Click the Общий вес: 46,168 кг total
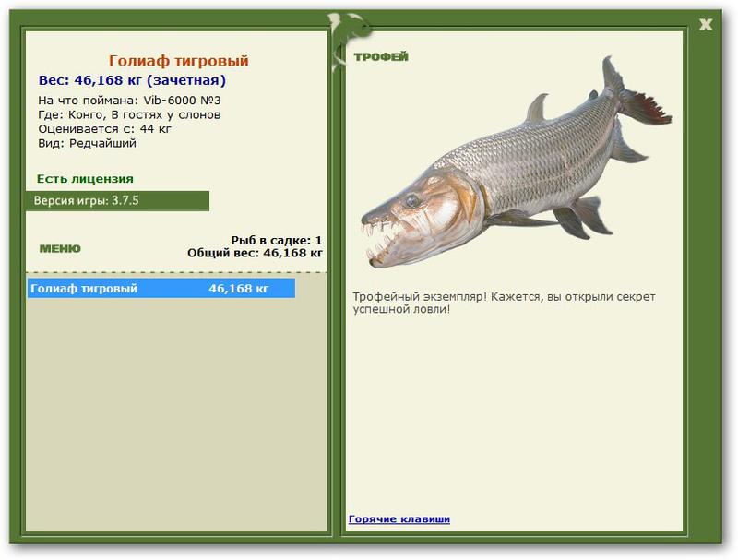This screenshot has width=738, height=560. [x=256, y=253]
